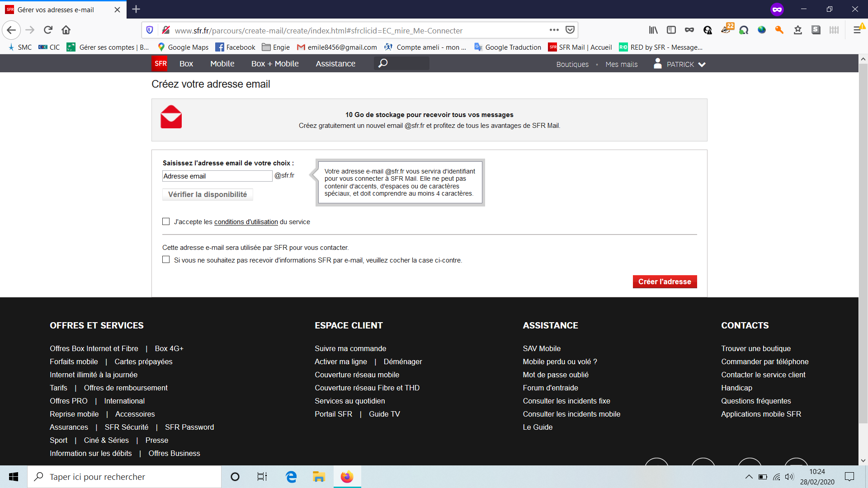The image size is (868, 488).
Task: Save page to Pocket icon
Action: 570,30
